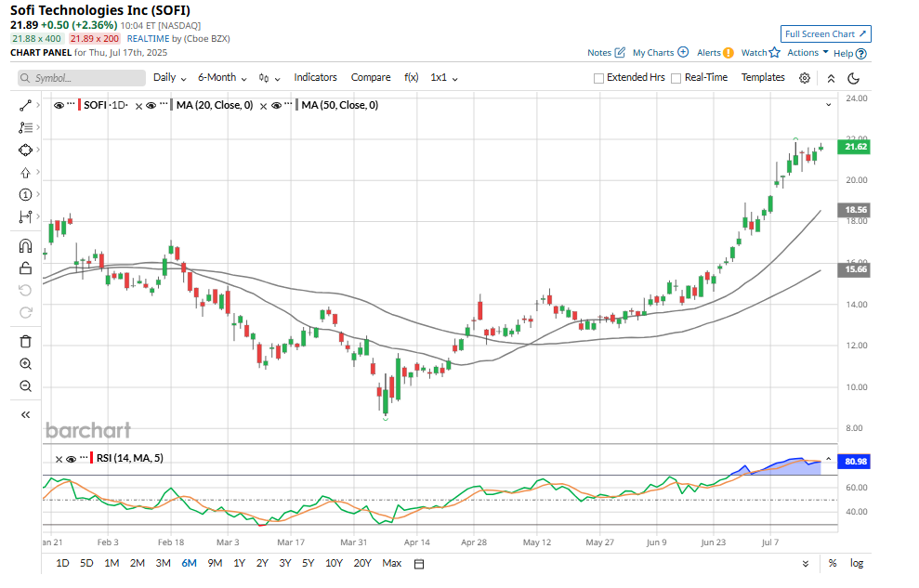Click the Notes edit icon

(620, 52)
